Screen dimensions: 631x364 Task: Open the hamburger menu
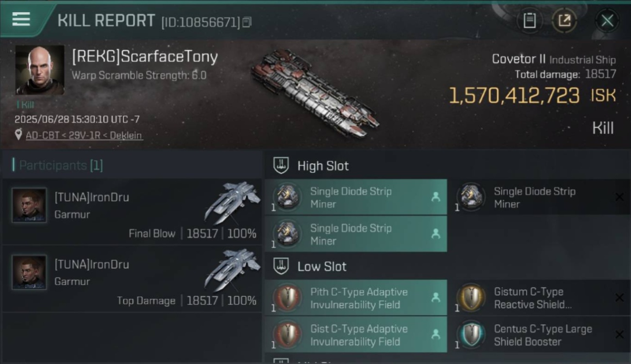[x=21, y=19]
